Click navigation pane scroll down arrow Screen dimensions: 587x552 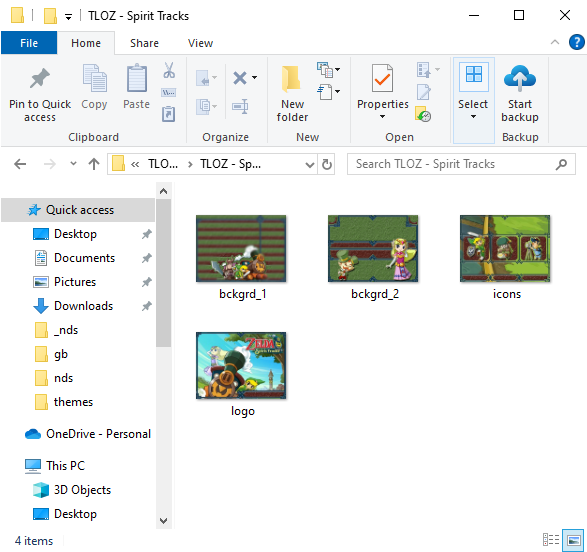pyautogui.click(x=163, y=521)
